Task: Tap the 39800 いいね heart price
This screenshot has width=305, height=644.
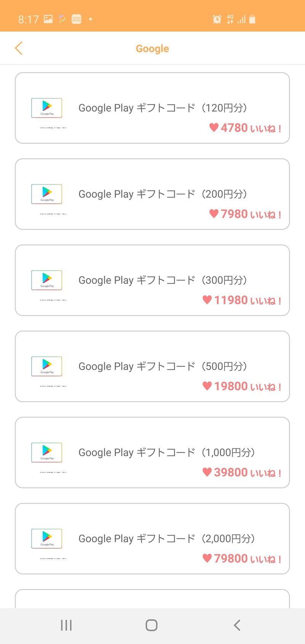Action: pos(242,473)
